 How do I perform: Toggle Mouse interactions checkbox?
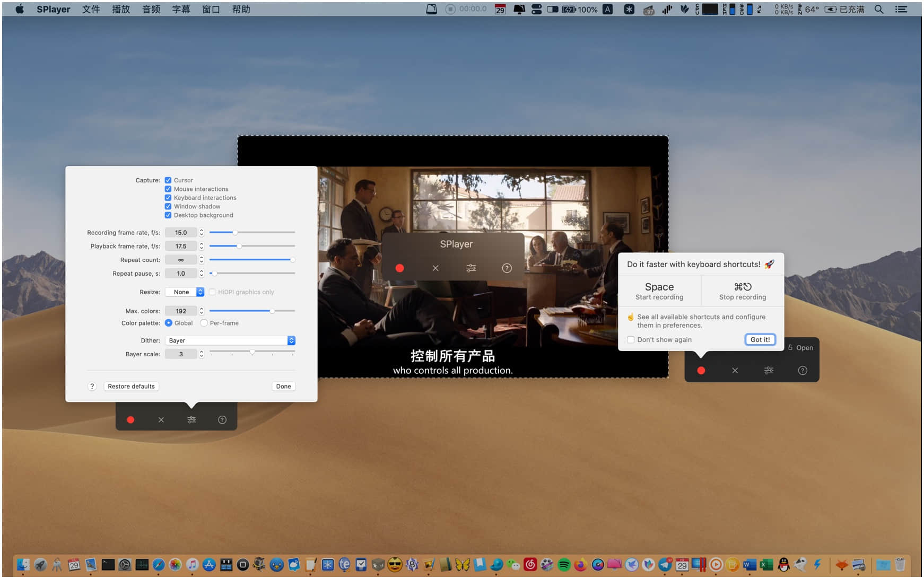pos(168,189)
